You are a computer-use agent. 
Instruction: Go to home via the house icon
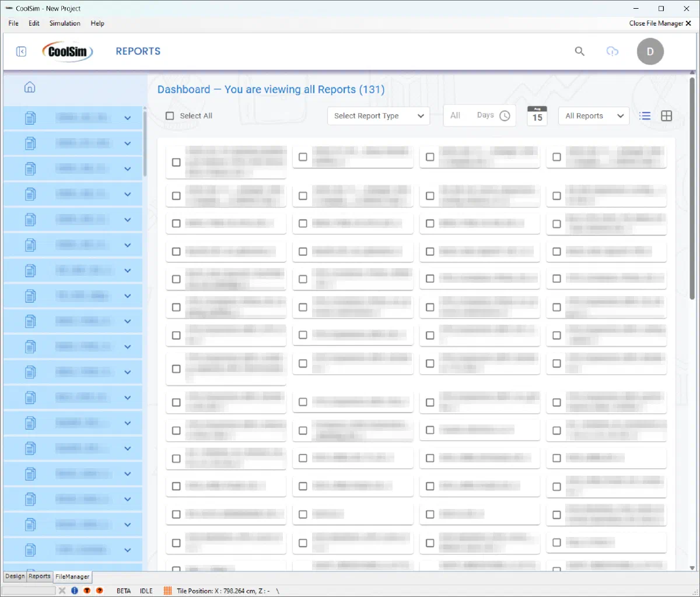(x=30, y=87)
